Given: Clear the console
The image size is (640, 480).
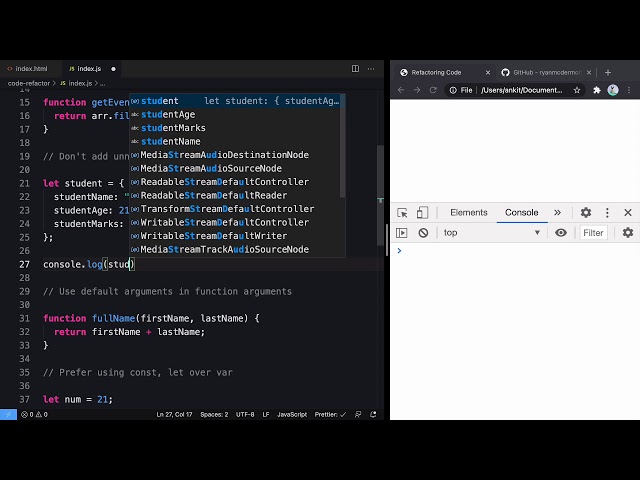Looking at the screenshot, I should coord(423,233).
